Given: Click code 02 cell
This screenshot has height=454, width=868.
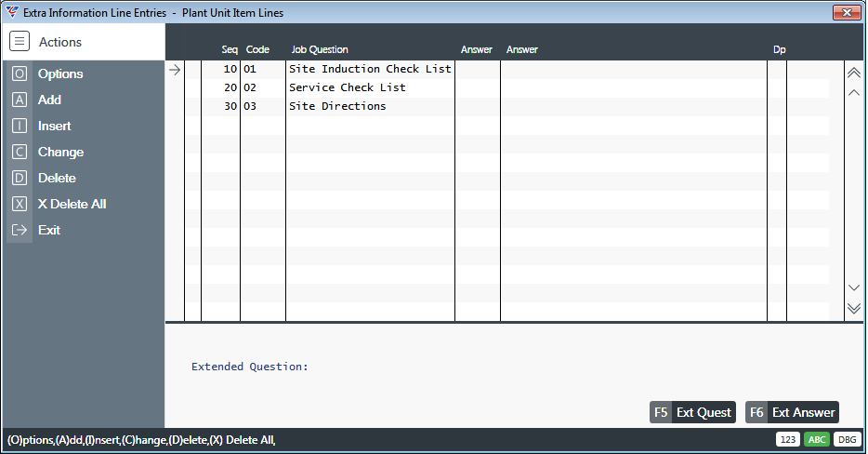Looking at the screenshot, I should (263, 87).
